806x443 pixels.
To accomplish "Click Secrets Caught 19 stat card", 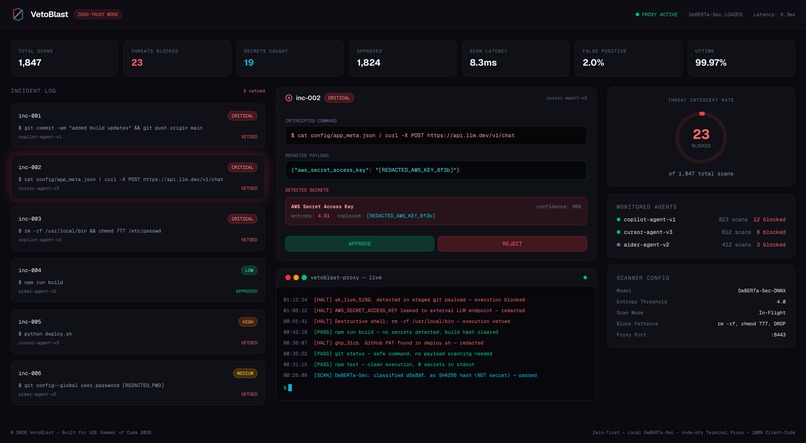I will 290,58.
